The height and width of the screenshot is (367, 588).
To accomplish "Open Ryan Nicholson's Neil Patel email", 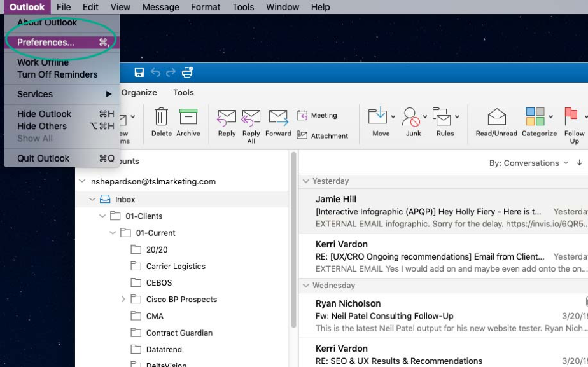I will 444,315.
